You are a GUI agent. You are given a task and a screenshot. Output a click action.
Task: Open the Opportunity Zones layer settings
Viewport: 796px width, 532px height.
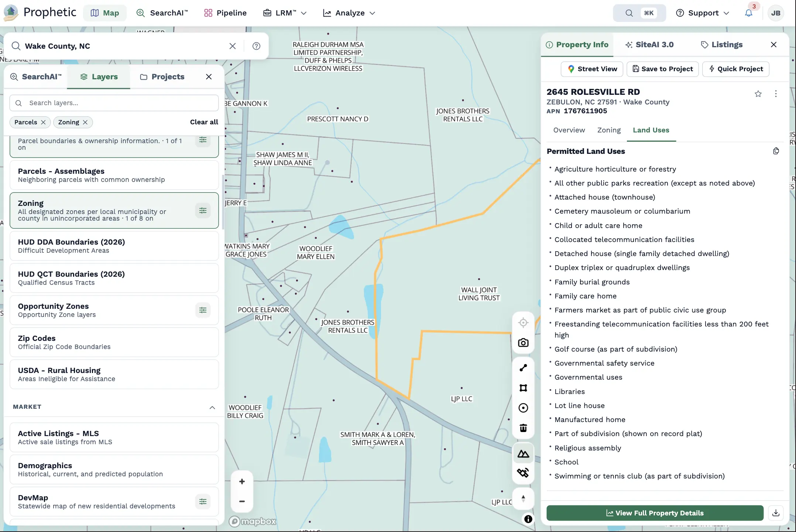coord(203,310)
